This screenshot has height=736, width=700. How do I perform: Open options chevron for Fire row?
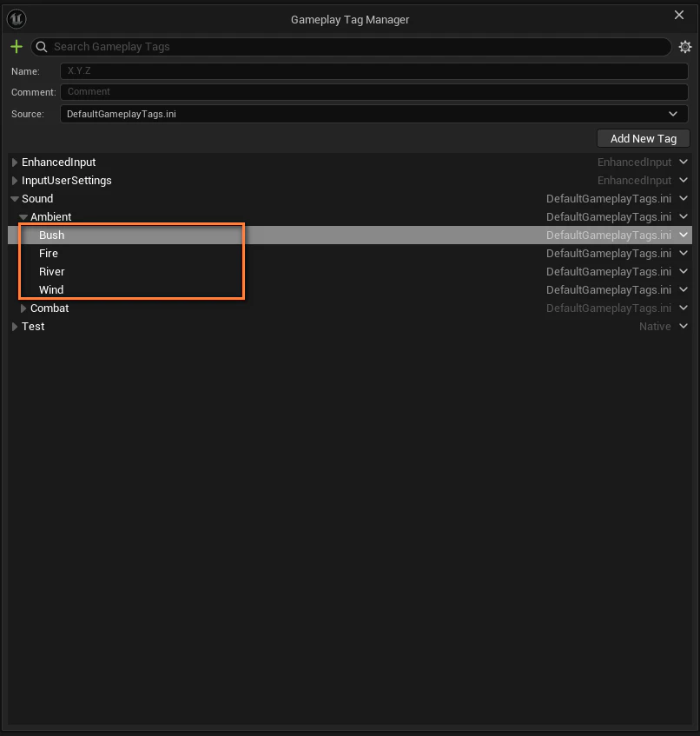[x=683, y=253]
